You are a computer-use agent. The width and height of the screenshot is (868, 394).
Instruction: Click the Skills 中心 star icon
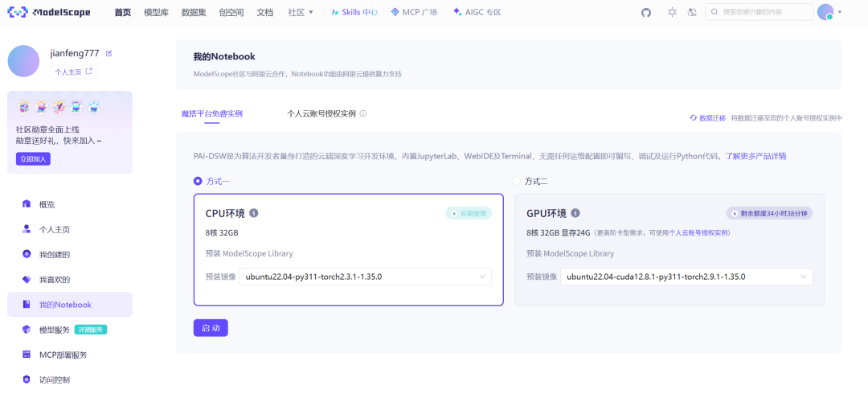pyautogui.click(x=335, y=12)
